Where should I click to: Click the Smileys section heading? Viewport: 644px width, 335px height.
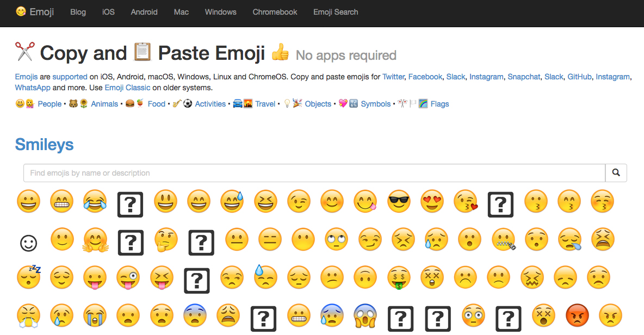(x=44, y=145)
